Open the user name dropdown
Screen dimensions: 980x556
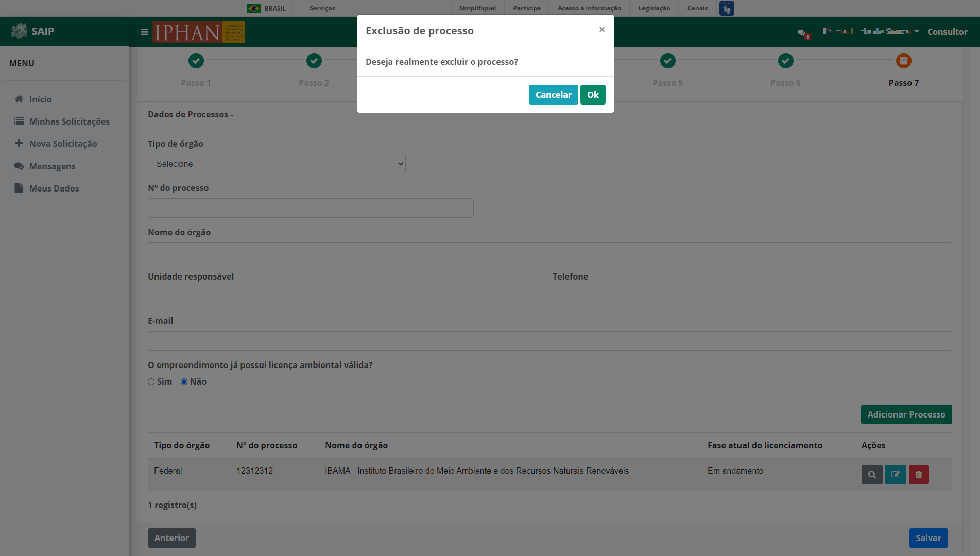[871, 32]
